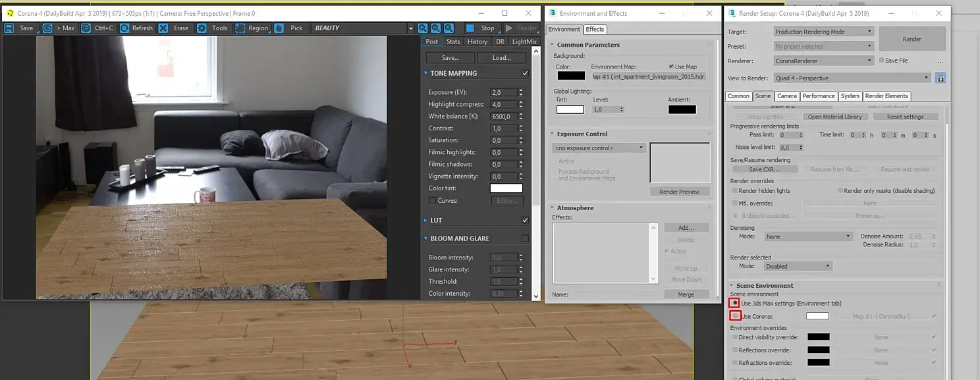Screen dimensions: 980x380
Task: Click the zoom reset magnifier icon
Action: (449, 28)
